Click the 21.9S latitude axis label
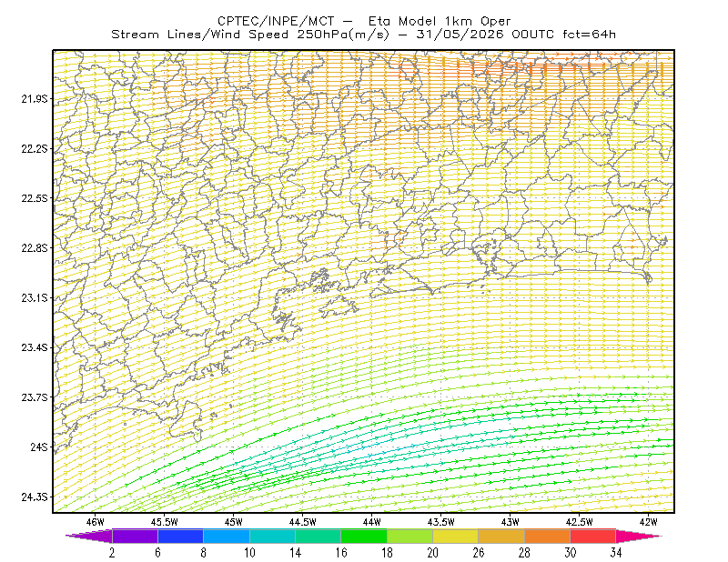 [x=35, y=98]
